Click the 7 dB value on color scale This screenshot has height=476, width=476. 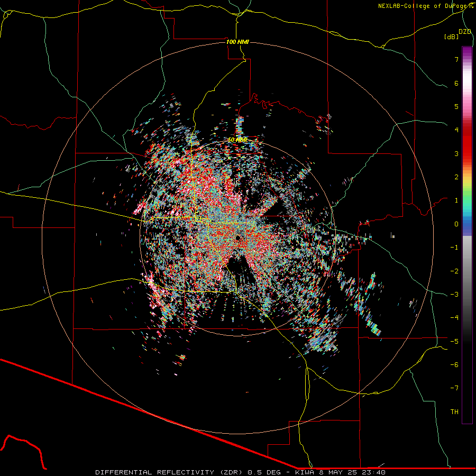456,59
